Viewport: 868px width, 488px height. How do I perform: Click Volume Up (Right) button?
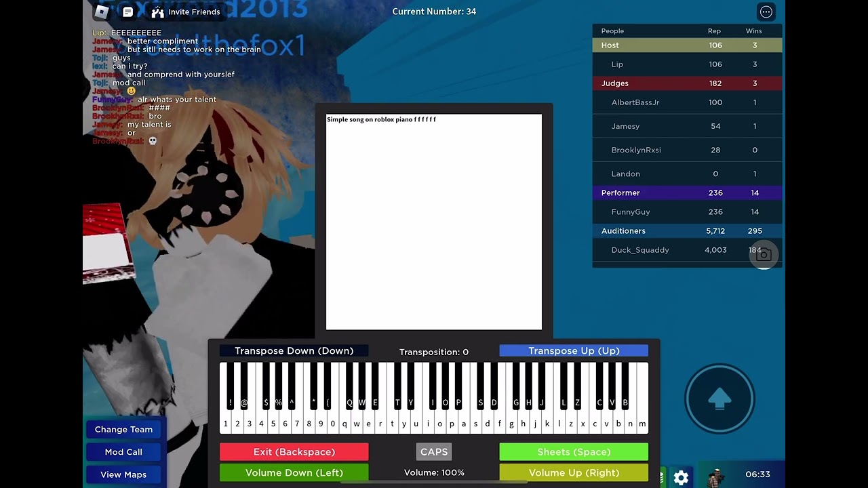tap(574, 472)
